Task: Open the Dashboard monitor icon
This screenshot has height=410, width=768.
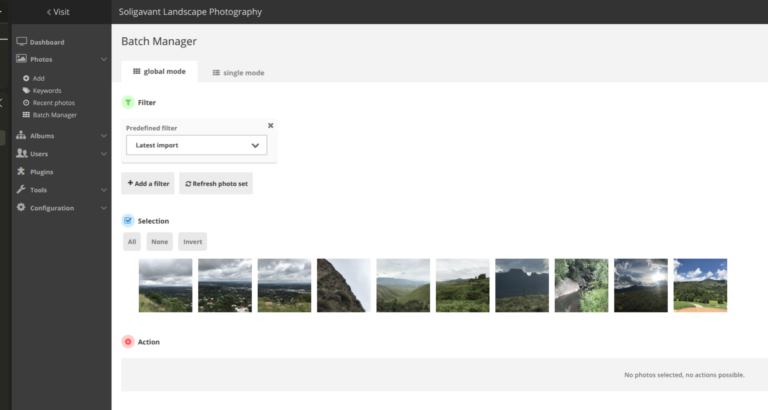Action: (21, 42)
